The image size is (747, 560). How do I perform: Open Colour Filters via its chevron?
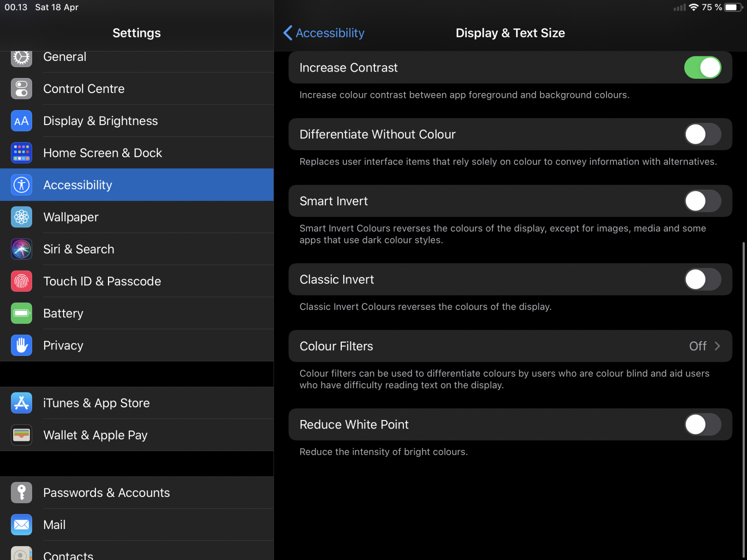717,346
